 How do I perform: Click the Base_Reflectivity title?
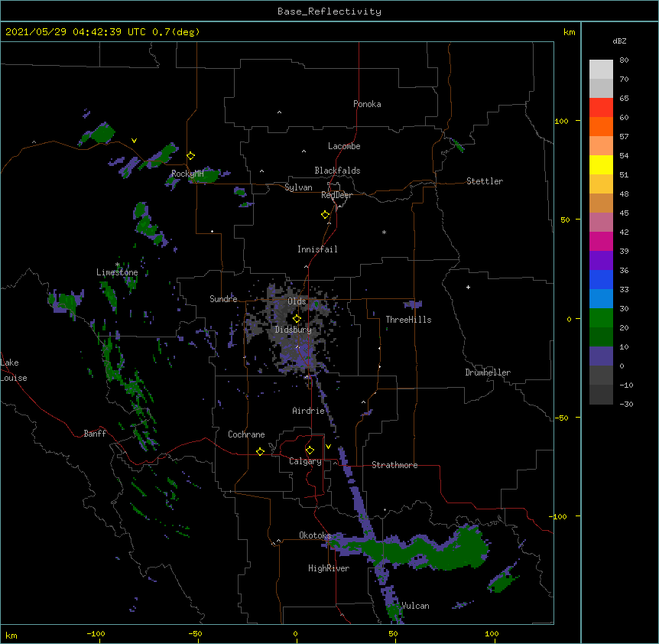point(329,11)
